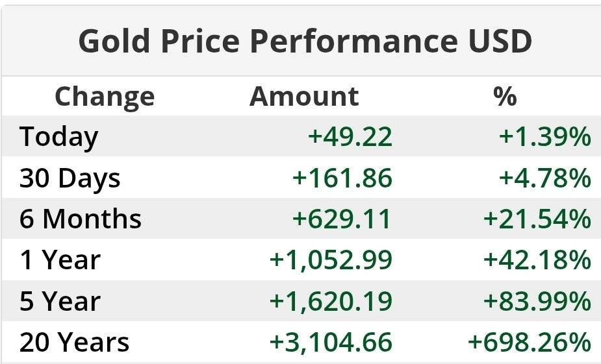Select the 20 Years row label
601x364 pixels.
click(x=74, y=343)
